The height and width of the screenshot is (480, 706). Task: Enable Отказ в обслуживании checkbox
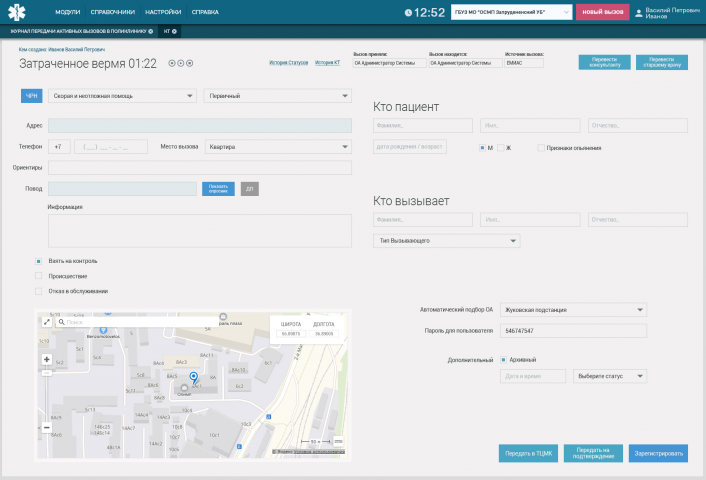point(38,291)
